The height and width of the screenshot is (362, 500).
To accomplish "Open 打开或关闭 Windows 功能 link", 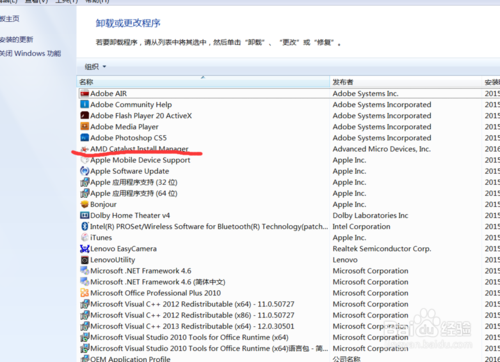I will [30, 53].
